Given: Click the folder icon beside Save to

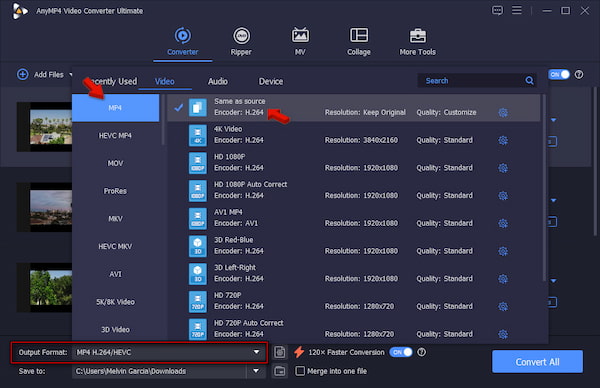Looking at the screenshot, I should [x=280, y=371].
